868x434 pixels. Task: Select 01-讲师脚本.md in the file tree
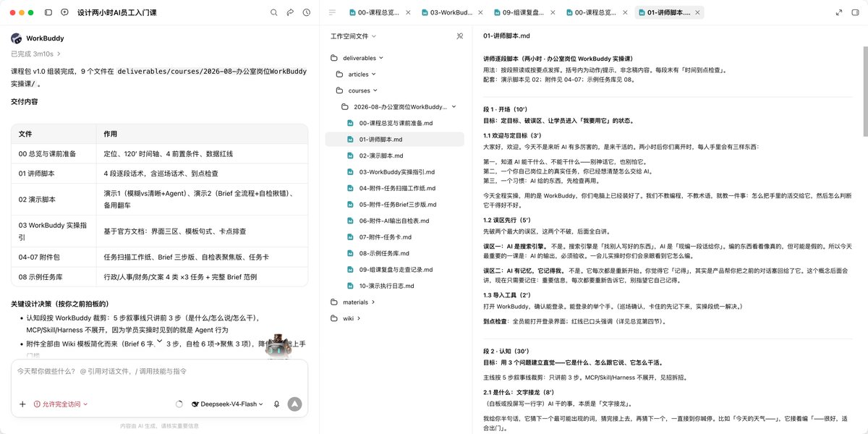(x=395, y=139)
